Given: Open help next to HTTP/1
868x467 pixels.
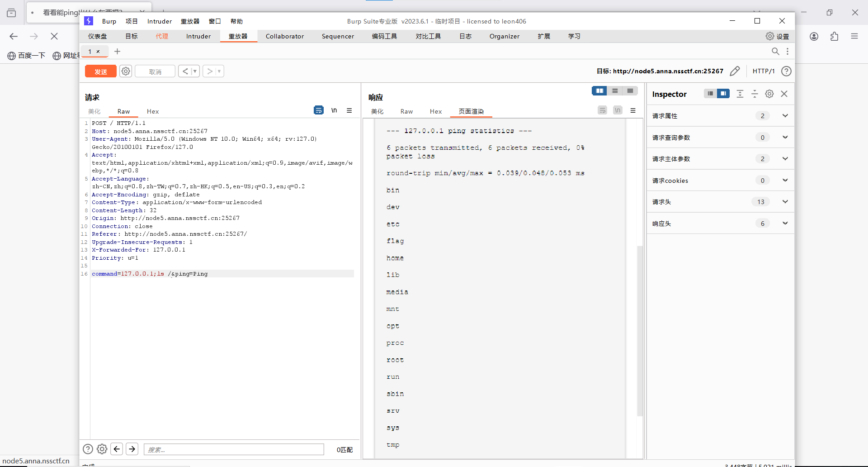Looking at the screenshot, I should point(786,71).
